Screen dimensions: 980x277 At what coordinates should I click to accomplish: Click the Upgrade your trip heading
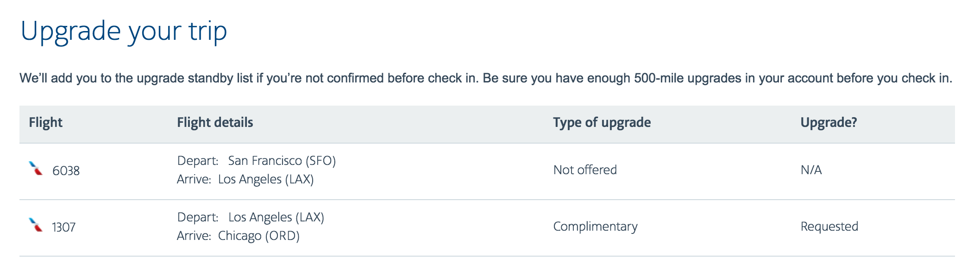124,31
